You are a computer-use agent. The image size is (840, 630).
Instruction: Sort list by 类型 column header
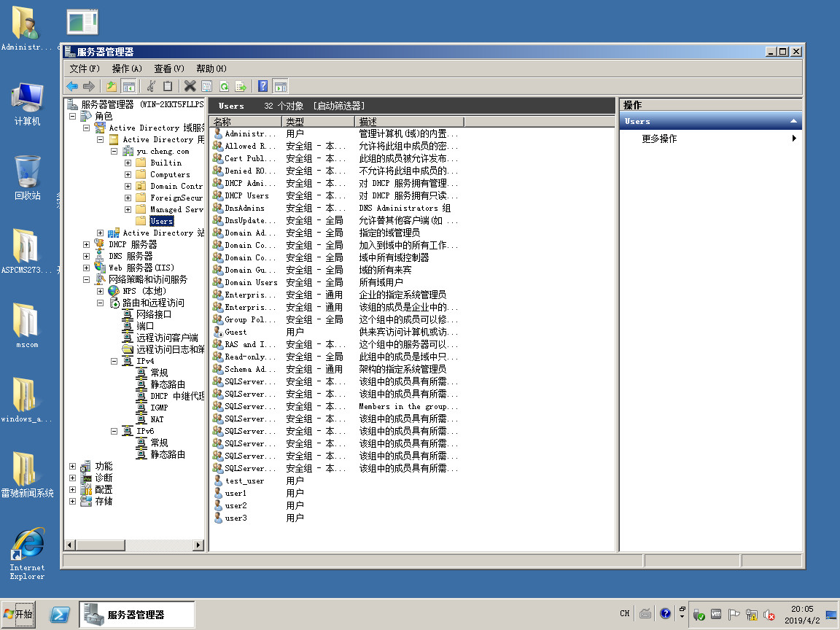pyautogui.click(x=318, y=122)
